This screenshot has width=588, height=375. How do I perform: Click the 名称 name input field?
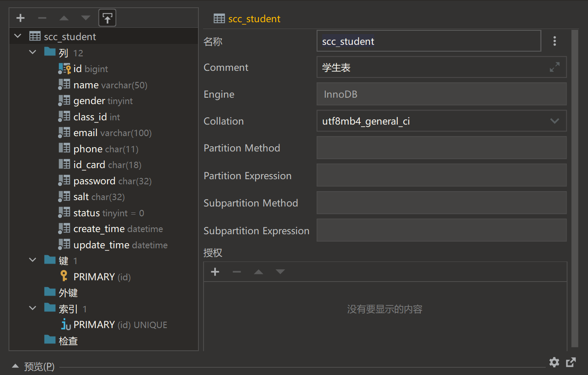[x=429, y=41]
